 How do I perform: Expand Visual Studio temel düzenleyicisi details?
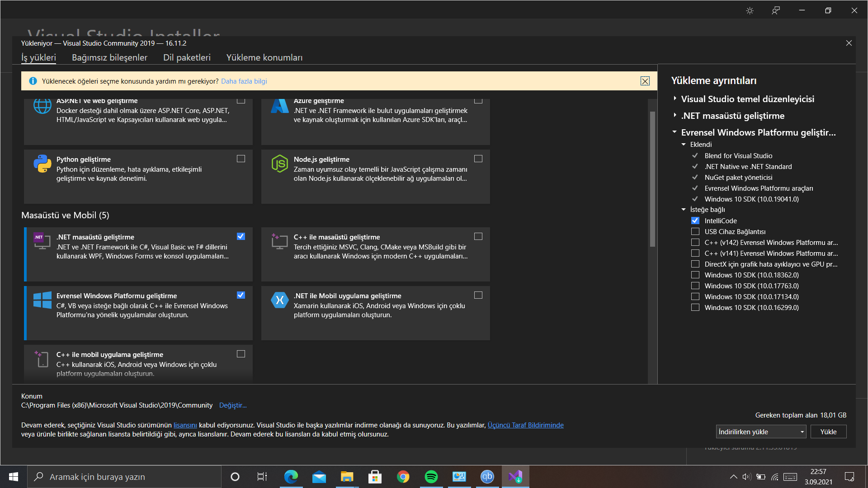tap(675, 99)
